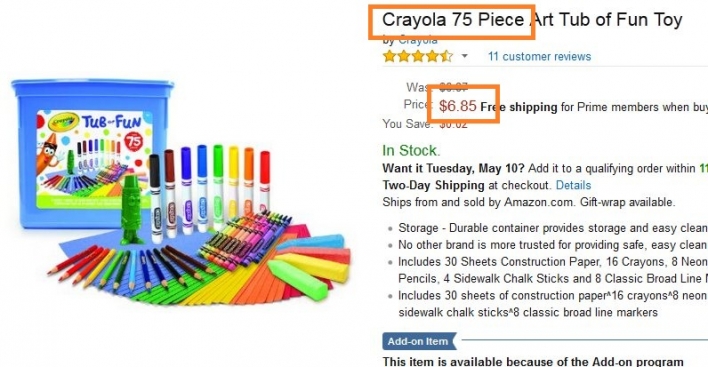Open the 11 customer reviews link
Image resolution: width=708 pixels, height=367 pixels.
click(539, 56)
